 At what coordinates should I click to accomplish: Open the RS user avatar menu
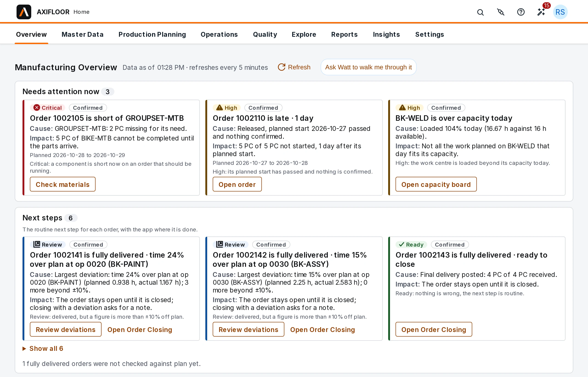coord(560,12)
